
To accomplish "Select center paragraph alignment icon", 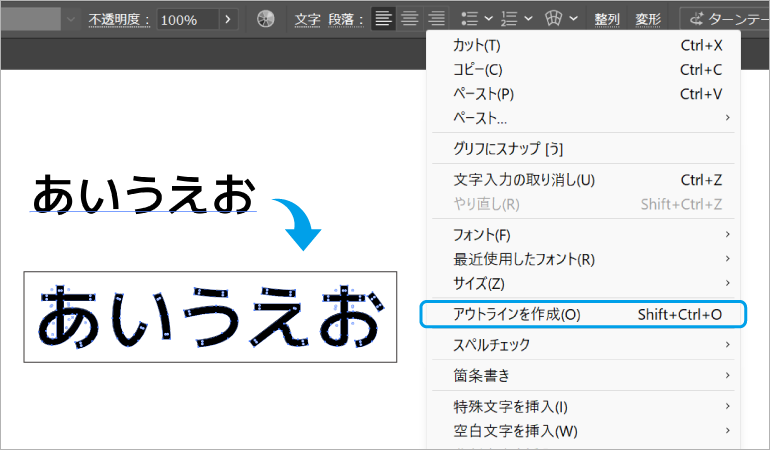I will 410,19.
